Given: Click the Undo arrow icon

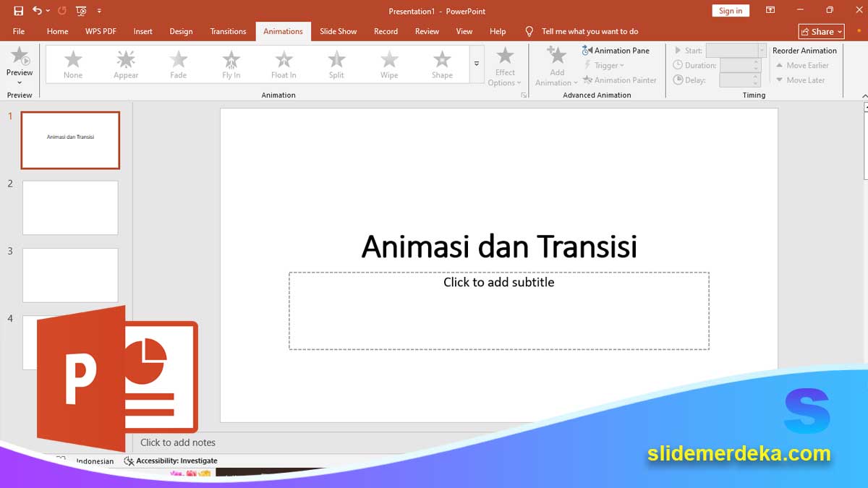Looking at the screenshot, I should tap(37, 11).
